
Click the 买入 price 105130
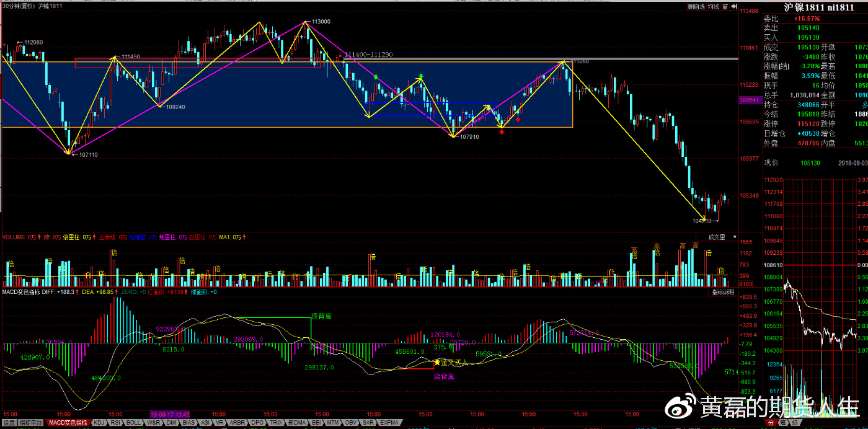tap(808, 37)
